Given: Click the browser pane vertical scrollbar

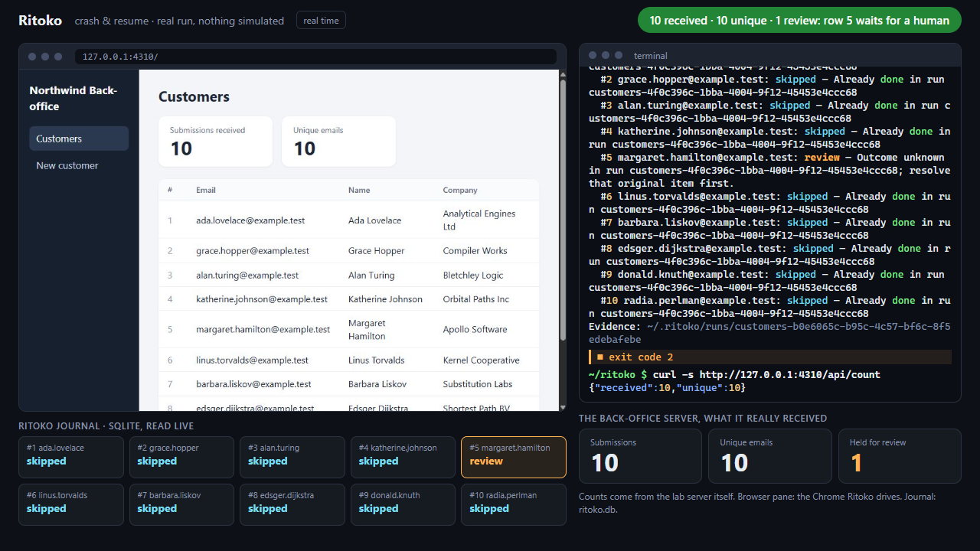Looking at the screenshot, I should pos(563,240).
